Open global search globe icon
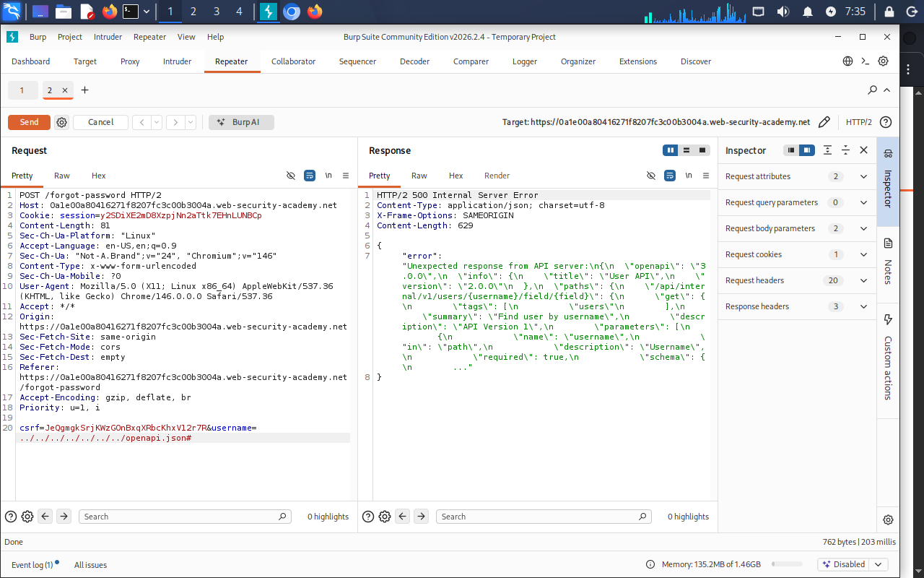The height and width of the screenshot is (578, 924). (848, 61)
